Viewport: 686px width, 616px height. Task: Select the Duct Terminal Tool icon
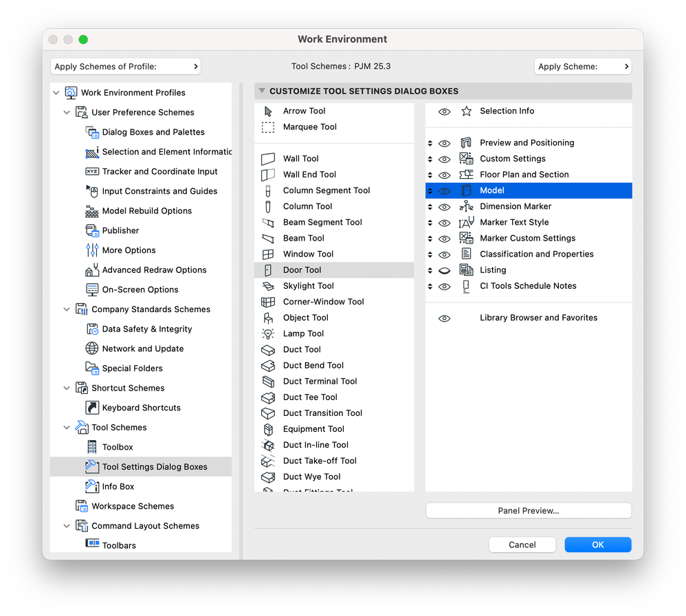click(268, 382)
